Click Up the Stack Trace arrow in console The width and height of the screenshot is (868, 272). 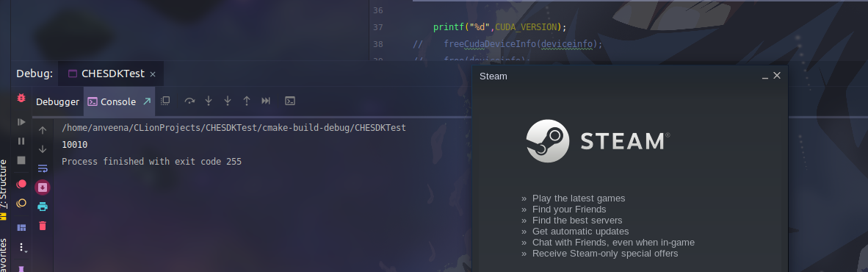(43, 130)
